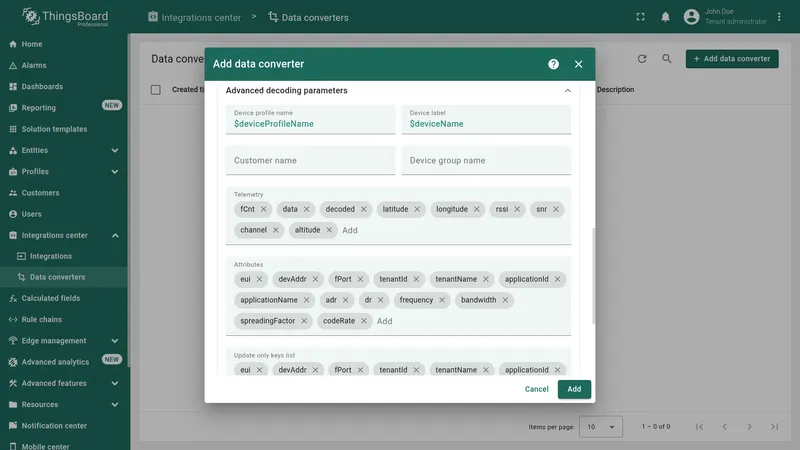Click Add data converter toolbar button
The image size is (800, 450).
[x=732, y=59]
